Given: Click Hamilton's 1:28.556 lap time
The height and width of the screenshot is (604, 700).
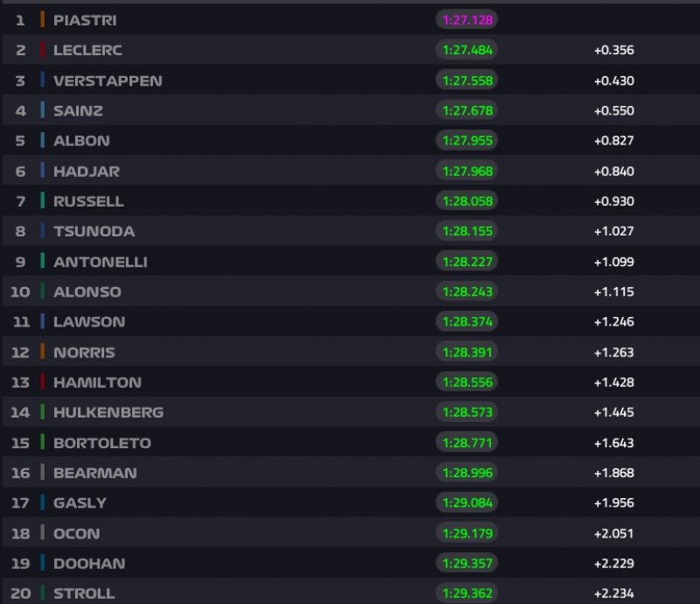Looking at the screenshot, I should coord(466,382).
